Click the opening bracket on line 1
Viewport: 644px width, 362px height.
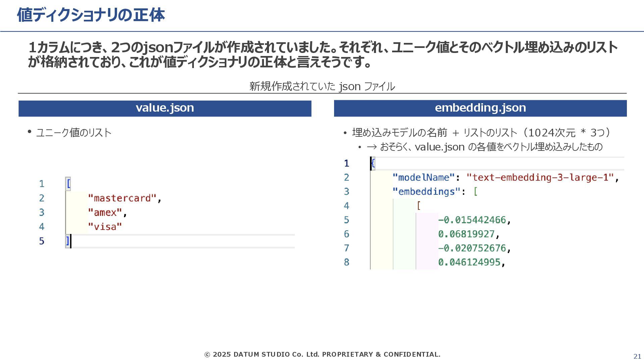tap(68, 184)
